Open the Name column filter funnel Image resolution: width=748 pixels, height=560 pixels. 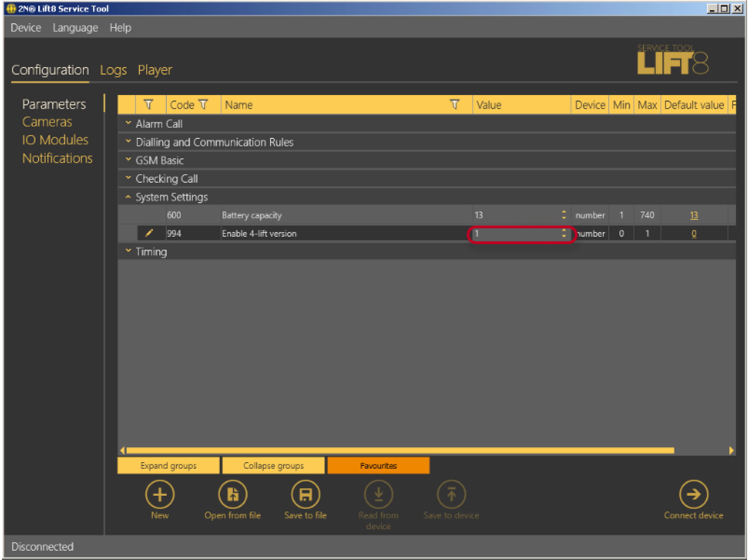(455, 105)
